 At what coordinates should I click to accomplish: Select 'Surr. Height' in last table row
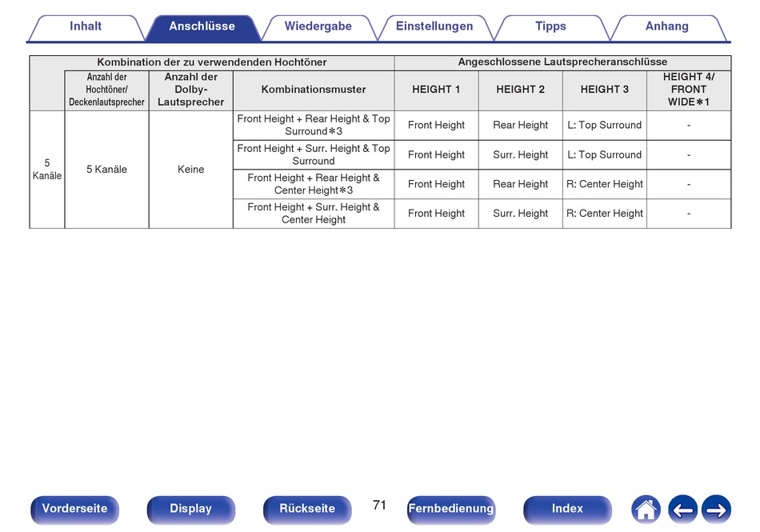521,214
